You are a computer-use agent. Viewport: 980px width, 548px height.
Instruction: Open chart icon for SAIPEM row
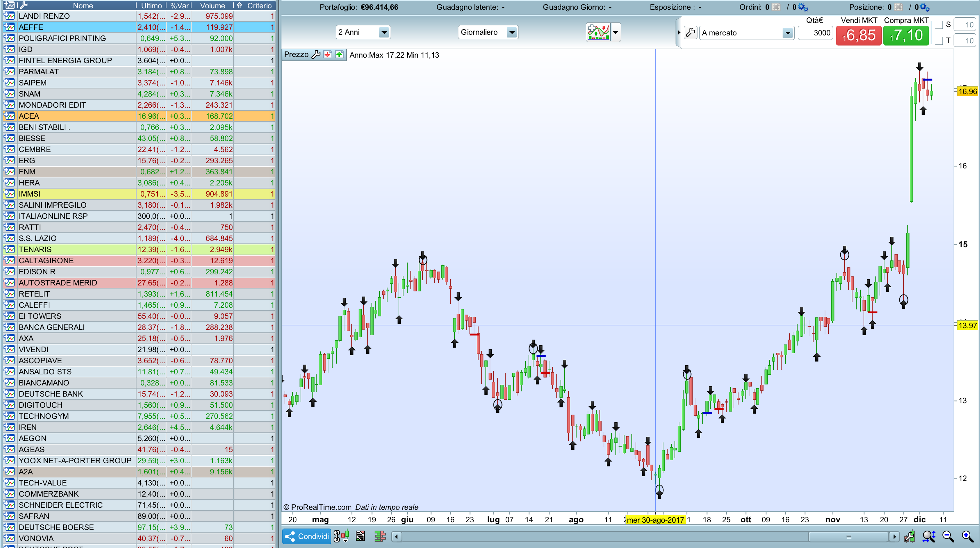9,83
